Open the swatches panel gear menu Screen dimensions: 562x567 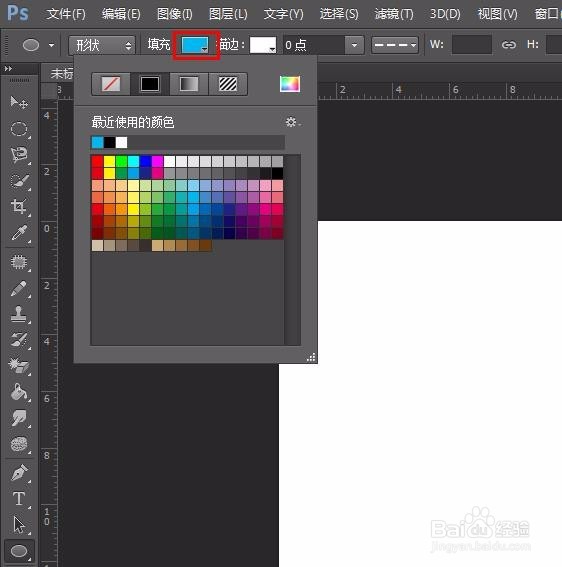coord(293,122)
